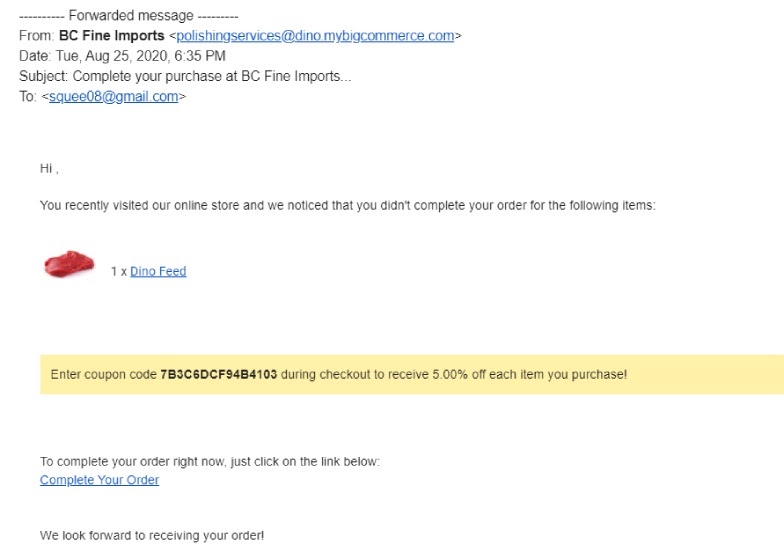The height and width of the screenshot is (552, 784).
Task: Click 'We look forward to receiving your order!'
Action: [152, 536]
